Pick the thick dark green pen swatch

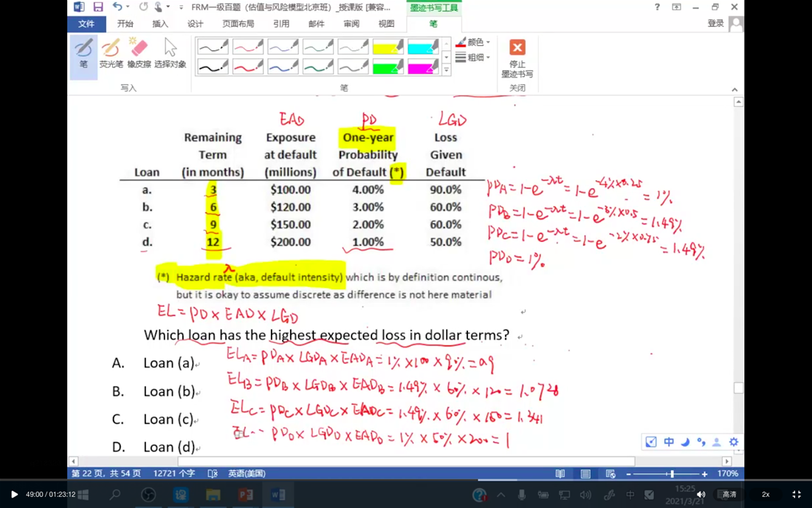click(x=318, y=66)
